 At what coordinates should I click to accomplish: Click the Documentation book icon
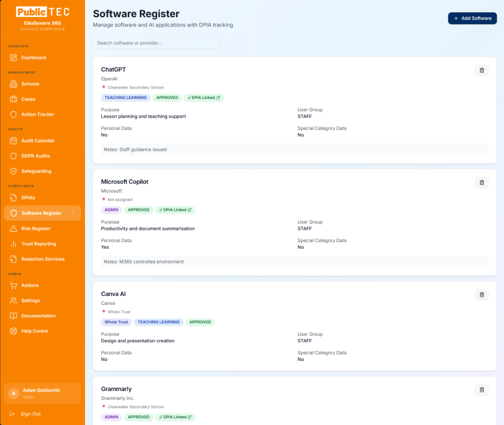(x=13, y=316)
